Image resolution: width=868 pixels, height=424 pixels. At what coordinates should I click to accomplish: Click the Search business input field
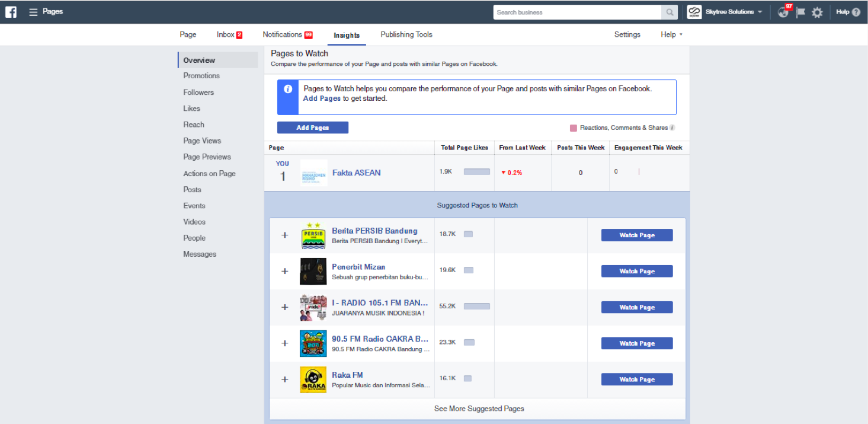point(577,12)
